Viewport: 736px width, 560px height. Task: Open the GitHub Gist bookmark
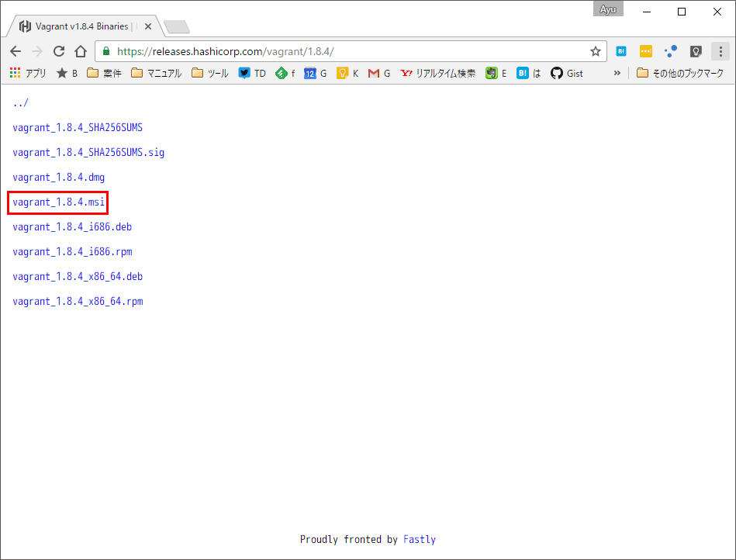click(567, 73)
